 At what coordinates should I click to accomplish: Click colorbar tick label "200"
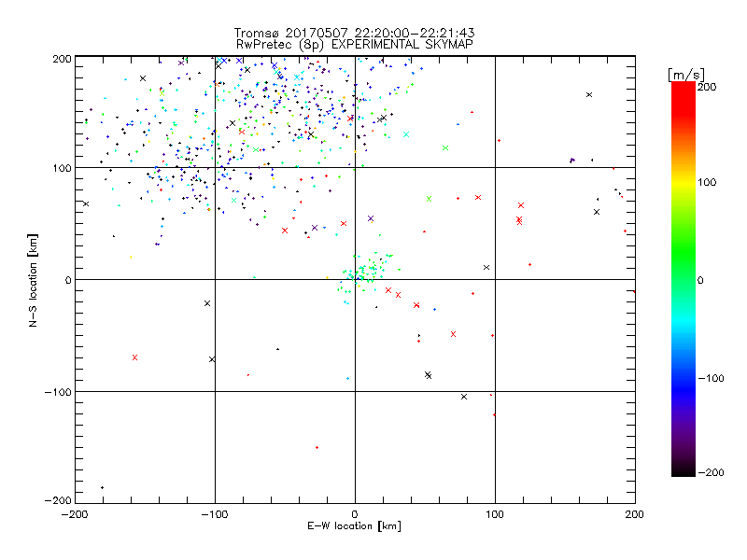[x=707, y=87]
